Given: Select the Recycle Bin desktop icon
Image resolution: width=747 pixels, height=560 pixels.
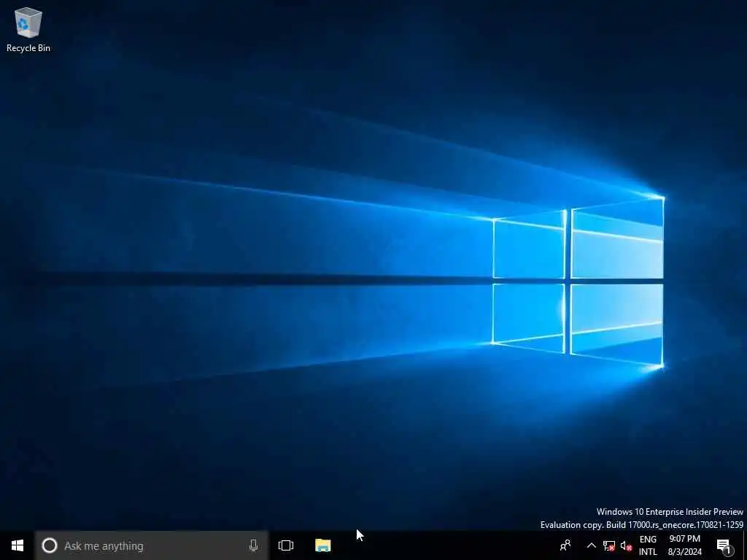Looking at the screenshot, I should (28, 29).
